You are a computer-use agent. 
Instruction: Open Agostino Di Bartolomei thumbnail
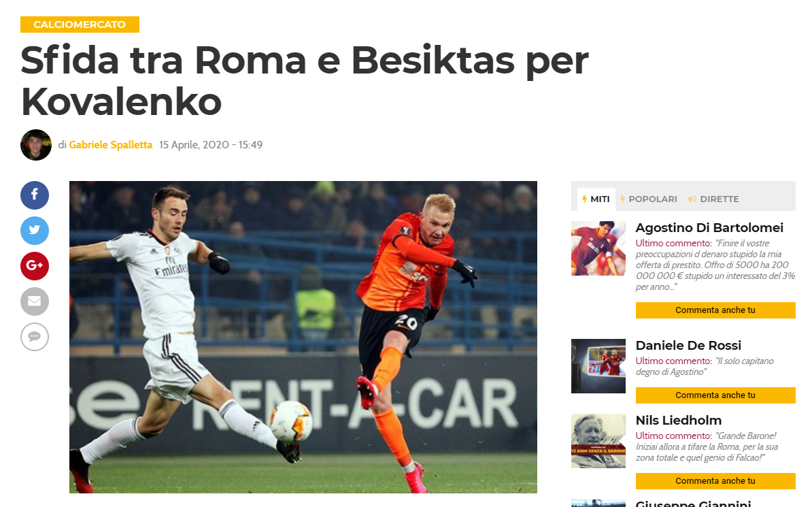point(598,248)
